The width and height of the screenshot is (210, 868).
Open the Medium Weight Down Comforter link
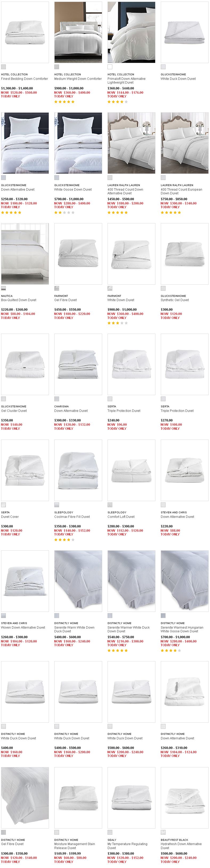[x=78, y=79]
